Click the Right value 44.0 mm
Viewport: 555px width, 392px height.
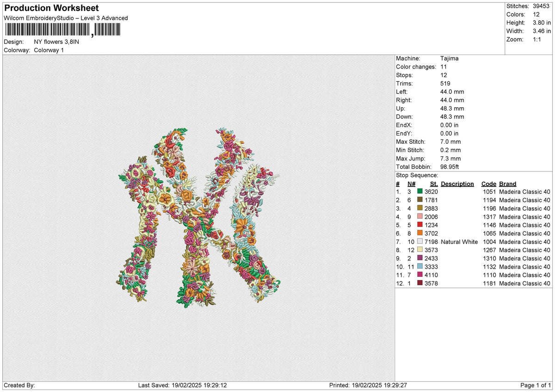coord(452,100)
